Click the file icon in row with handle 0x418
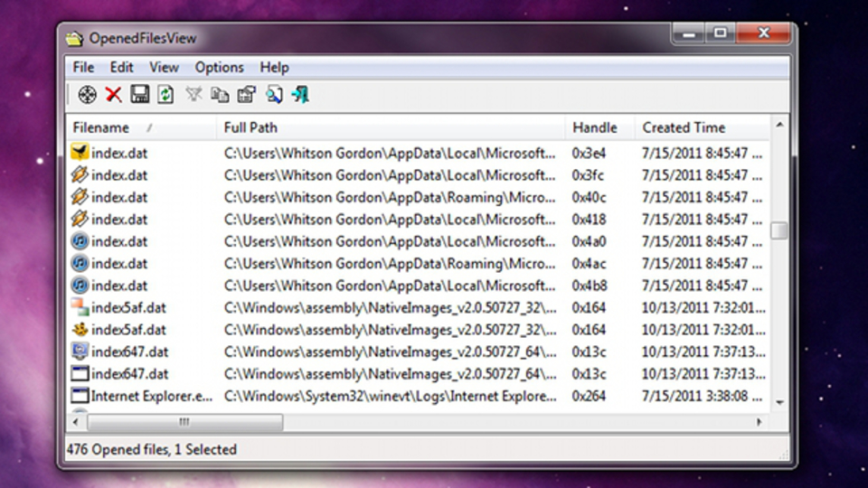 (x=80, y=219)
